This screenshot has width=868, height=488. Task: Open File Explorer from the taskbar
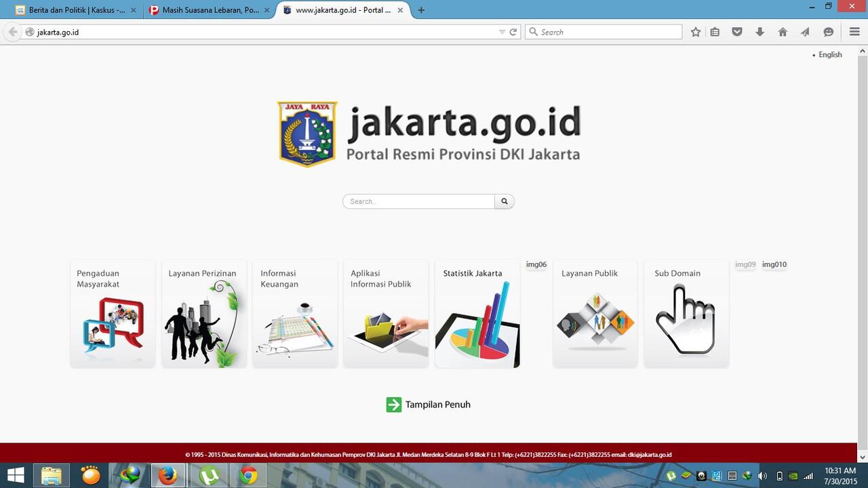tap(52, 476)
